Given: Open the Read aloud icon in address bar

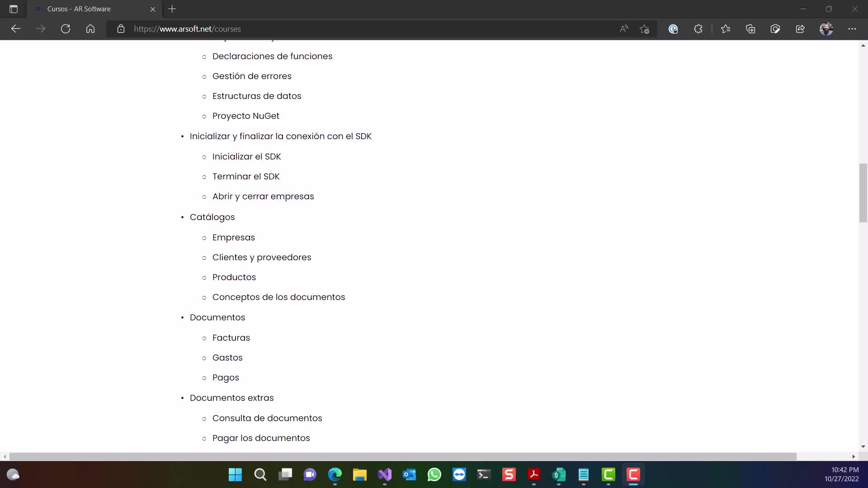Looking at the screenshot, I should (x=624, y=29).
